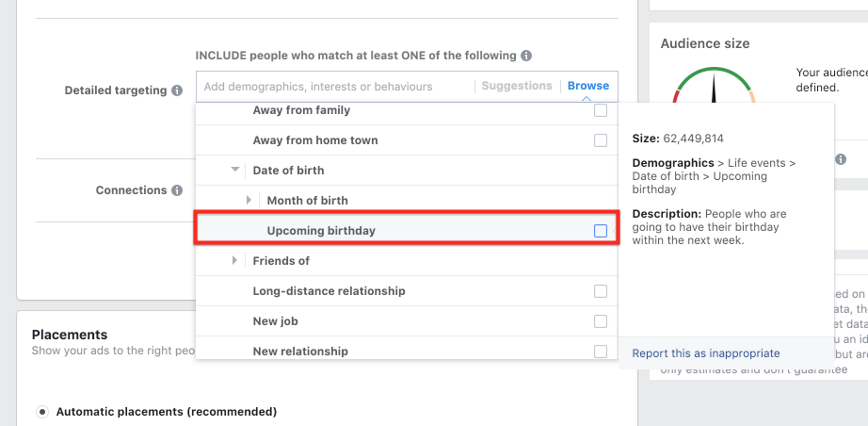868x426 pixels.
Task: Select Automatic placements radio button
Action: 42,412
